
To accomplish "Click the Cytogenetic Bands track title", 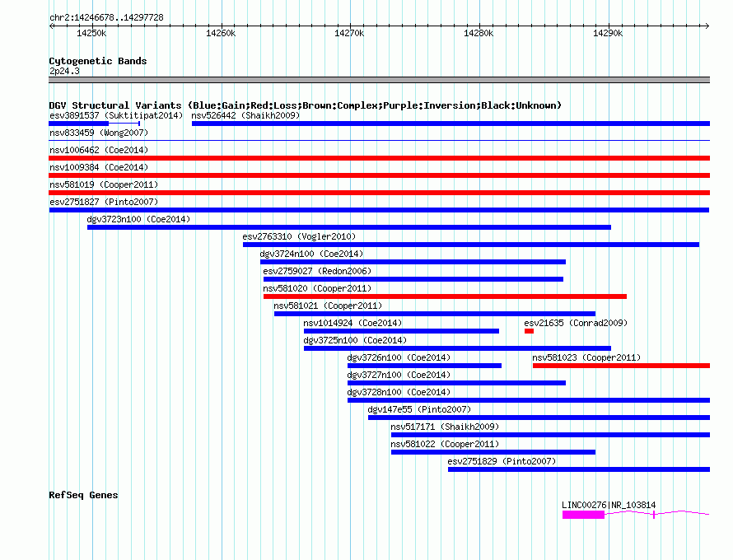I will [98, 61].
